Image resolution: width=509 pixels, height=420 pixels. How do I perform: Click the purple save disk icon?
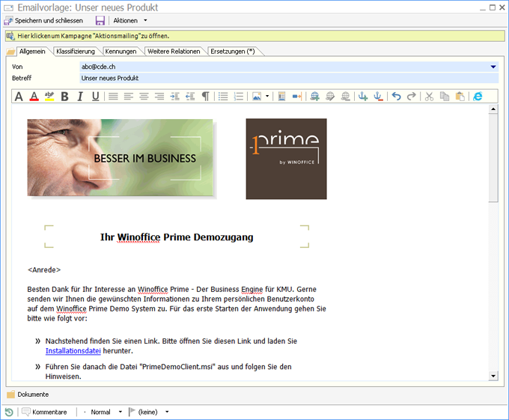tap(100, 20)
